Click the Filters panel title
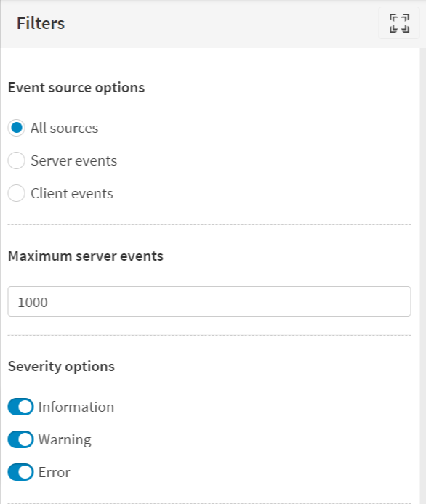The height and width of the screenshot is (504, 426). click(x=41, y=23)
